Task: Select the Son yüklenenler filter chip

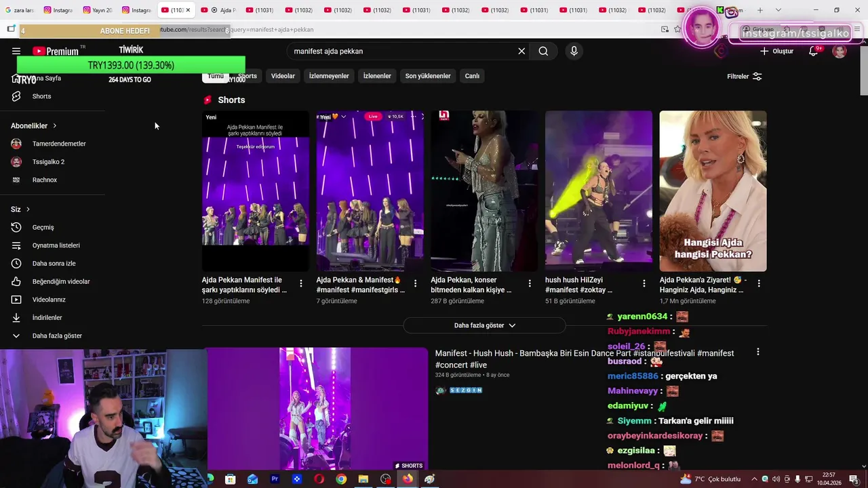Action: (x=428, y=76)
